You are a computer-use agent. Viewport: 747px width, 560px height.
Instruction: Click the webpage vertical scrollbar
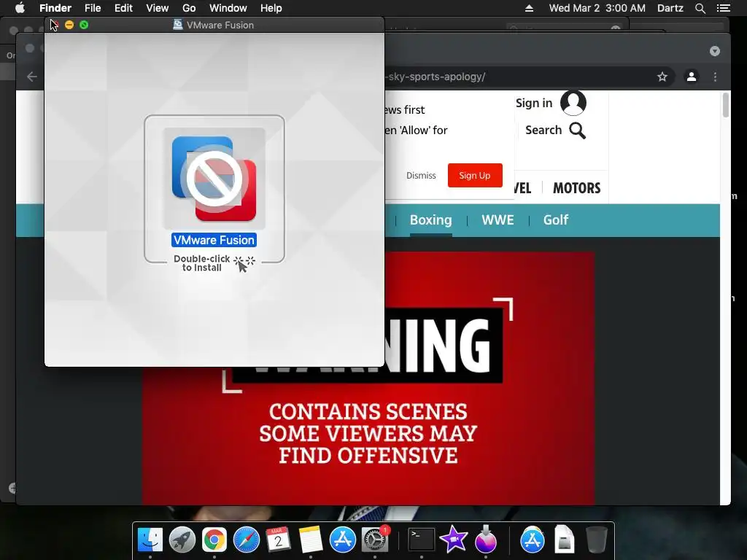pyautogui.click(x=726, y=105)
